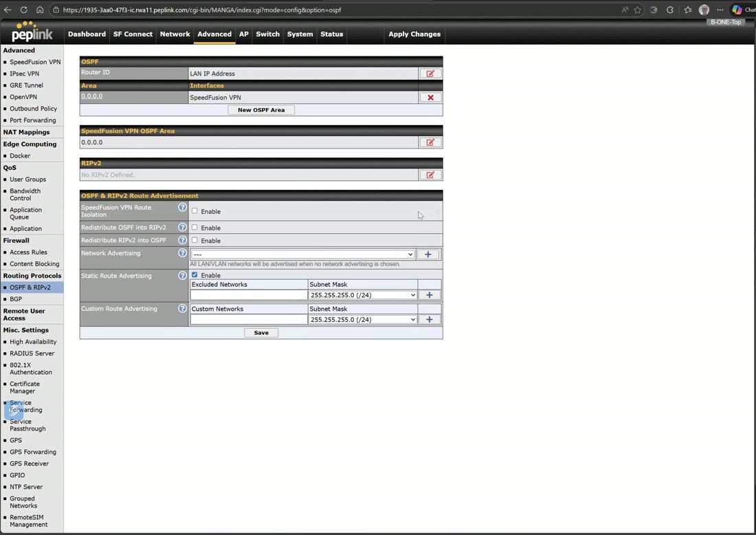
Task: Add the selected Network Advertising entry
Action: (428, 254)
